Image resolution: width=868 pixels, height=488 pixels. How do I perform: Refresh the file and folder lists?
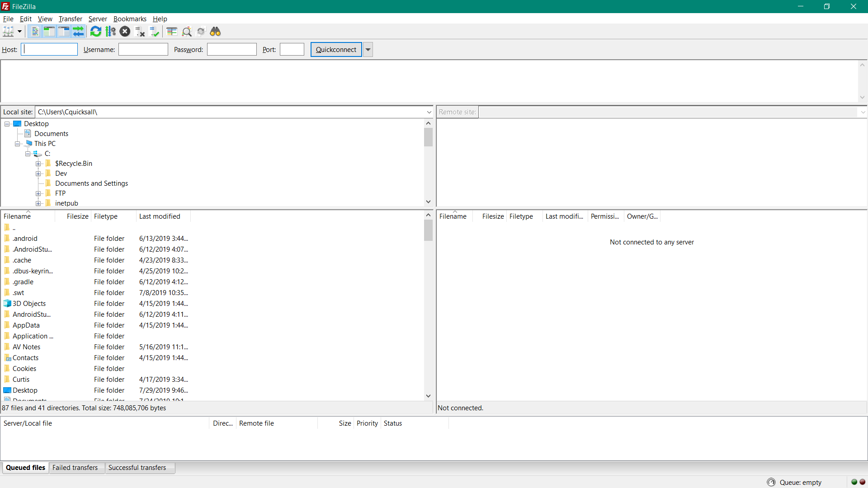tap(96, 32)
